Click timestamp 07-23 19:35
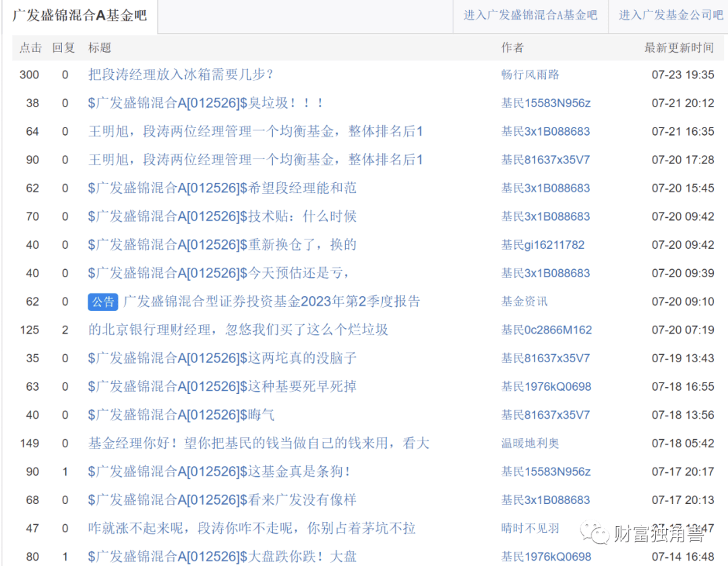 click(683, 75)
